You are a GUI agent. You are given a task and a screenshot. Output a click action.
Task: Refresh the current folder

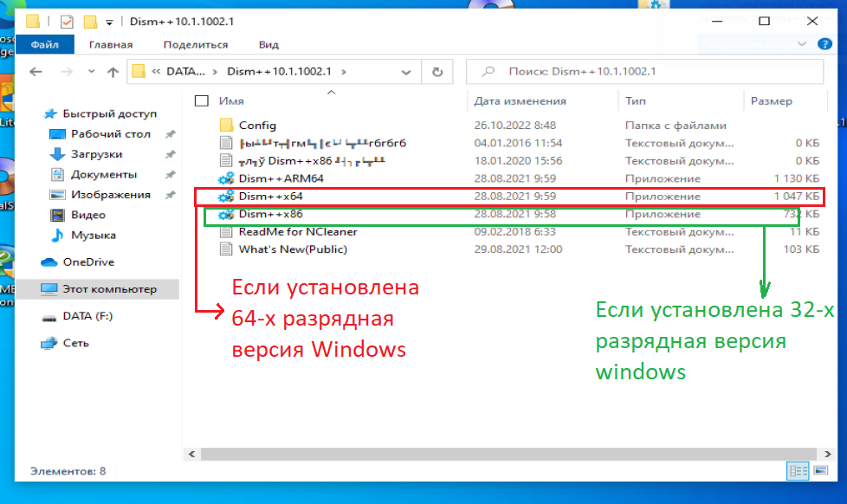pos(437,72)
